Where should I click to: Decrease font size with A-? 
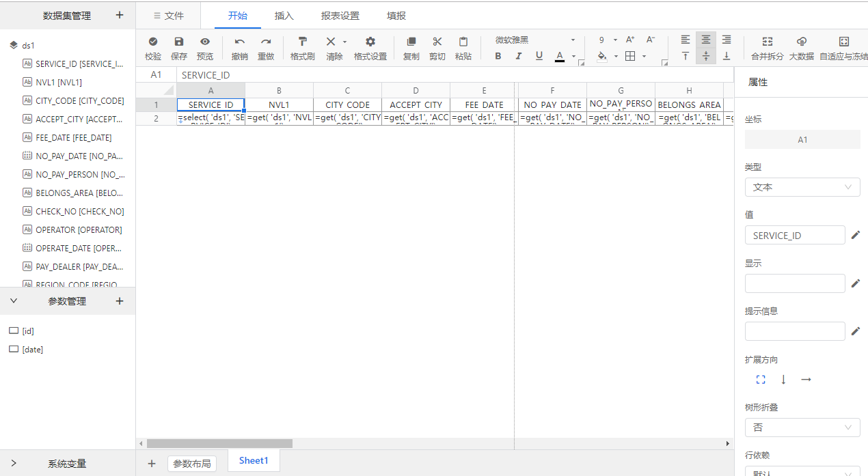point(651,40)
